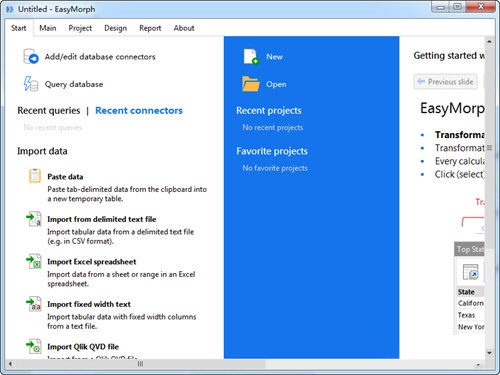Click the Query database link
Image resolution: width=500 pixels, height=375 pixels.
tap(74, 84)
